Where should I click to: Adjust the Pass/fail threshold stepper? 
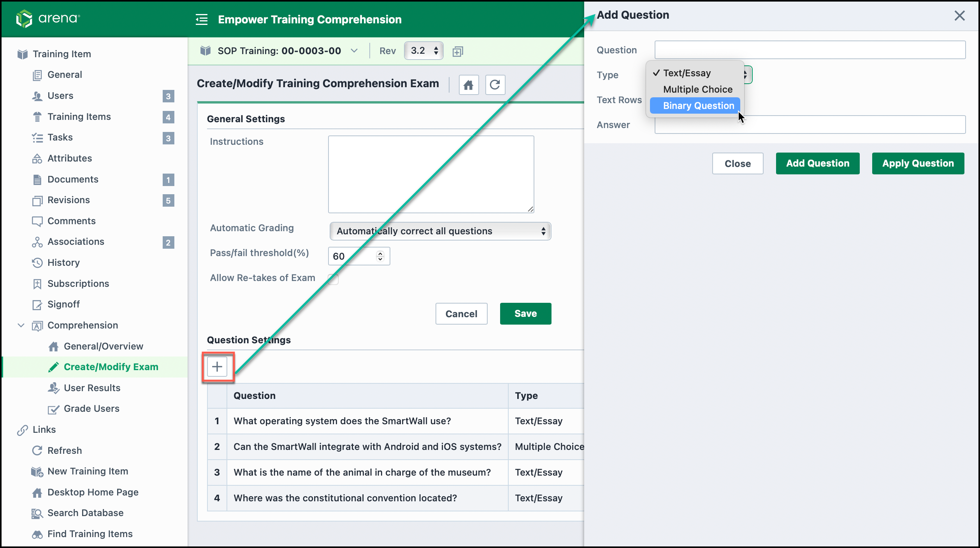[x=380, y=256]
